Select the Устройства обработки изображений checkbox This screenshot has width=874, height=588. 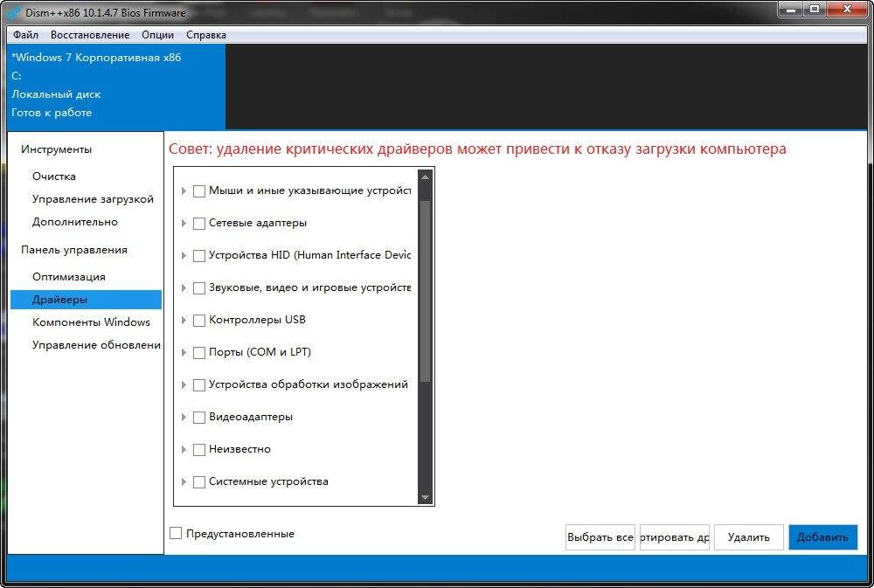point(199,385)
